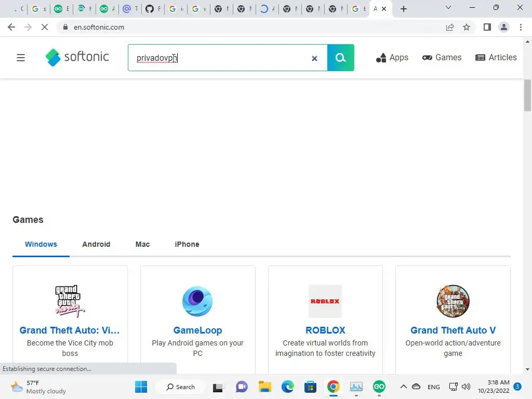The image size is (532, 399).
Task: Launch Microsoft Edge from taskbar
Action: click(x=288, y=387)
